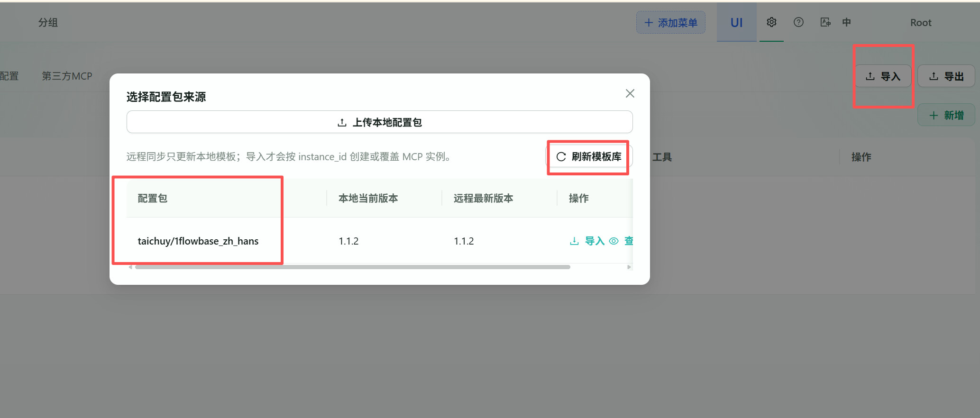Click the 导出 export button
This screenshot has height=418, width=980.
pyautogui.click(x=946, y=76)
